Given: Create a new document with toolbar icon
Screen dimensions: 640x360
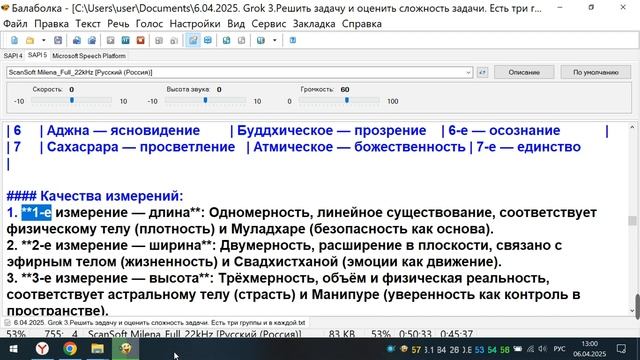Looking at the screenshot, I should coord(14,40).
